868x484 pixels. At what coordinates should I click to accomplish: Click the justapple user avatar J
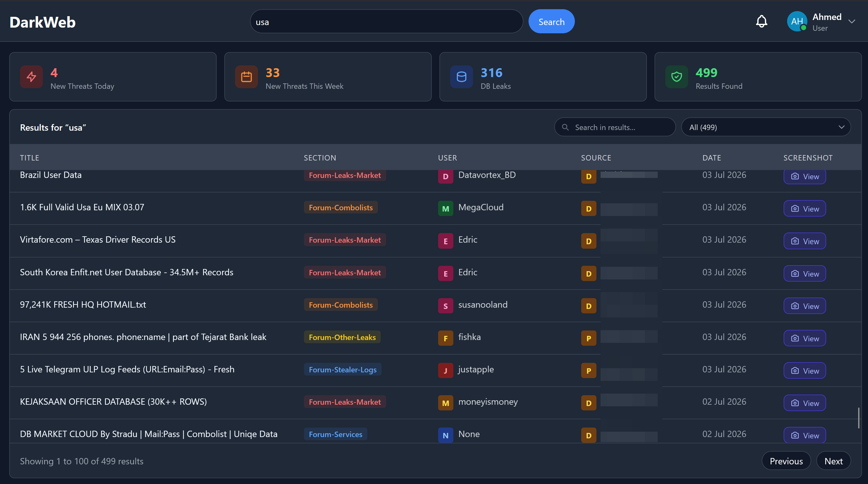[445, 370]
